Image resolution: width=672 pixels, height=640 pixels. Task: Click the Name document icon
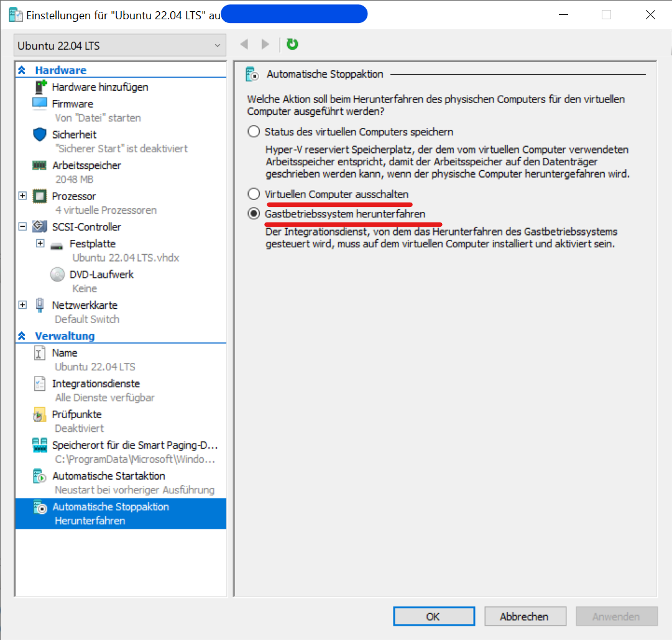point(39,353)
